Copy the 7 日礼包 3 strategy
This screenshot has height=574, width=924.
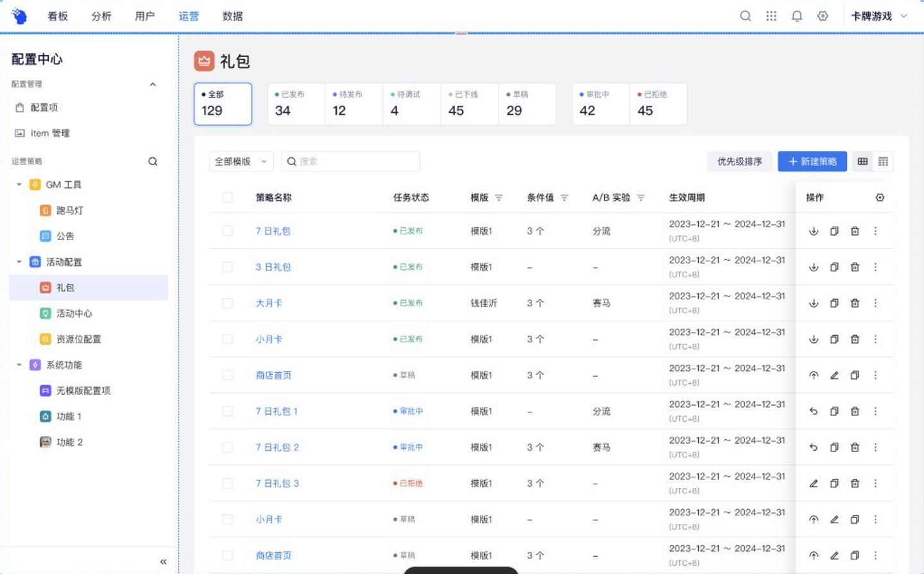click(834, 483)
